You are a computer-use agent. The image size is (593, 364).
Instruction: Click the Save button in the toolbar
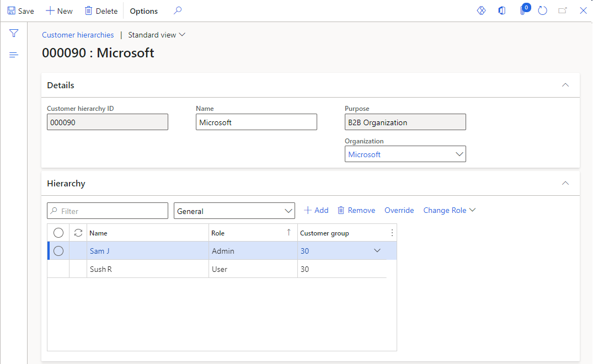21,11
